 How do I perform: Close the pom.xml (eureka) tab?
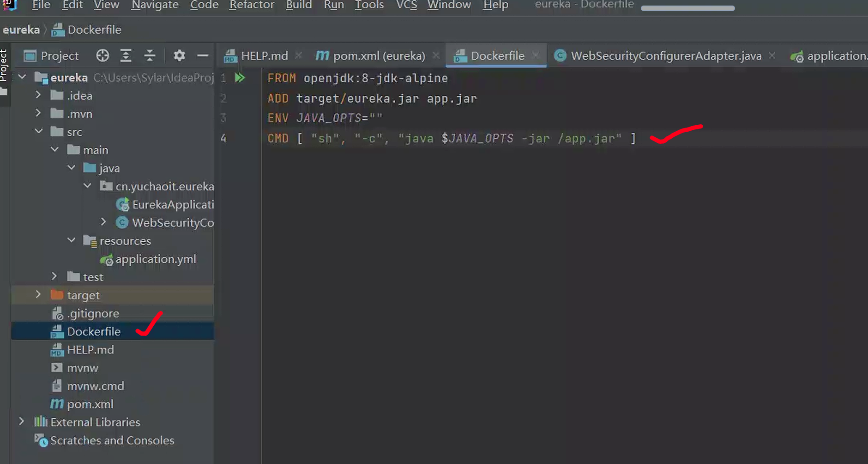436,55
